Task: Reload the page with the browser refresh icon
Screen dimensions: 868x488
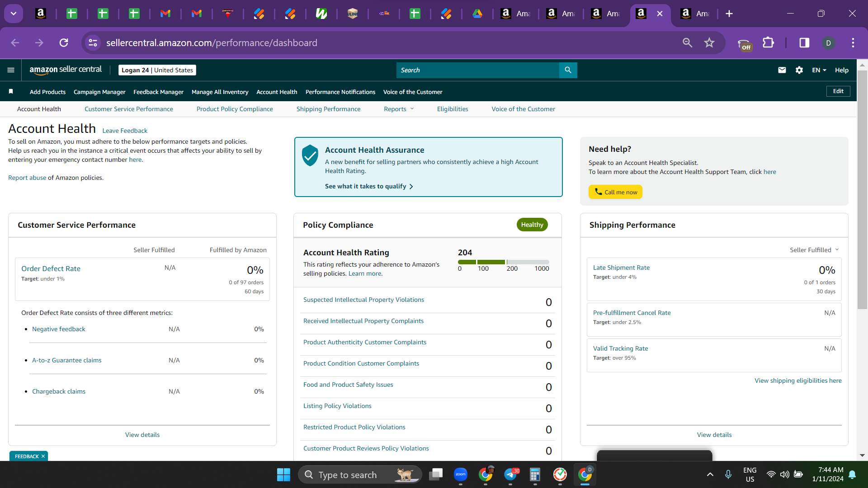Action: pyautogui.click(x=64, y=42)
